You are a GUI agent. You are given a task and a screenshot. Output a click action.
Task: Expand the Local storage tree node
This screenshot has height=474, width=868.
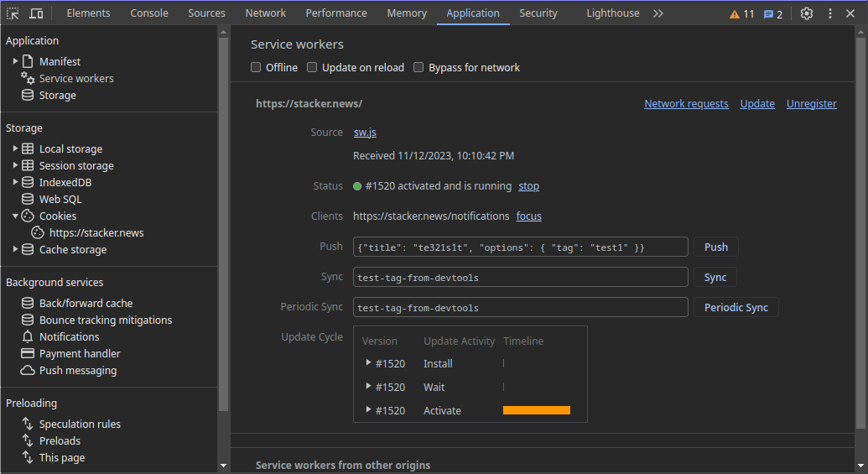[x=15, y=148]
